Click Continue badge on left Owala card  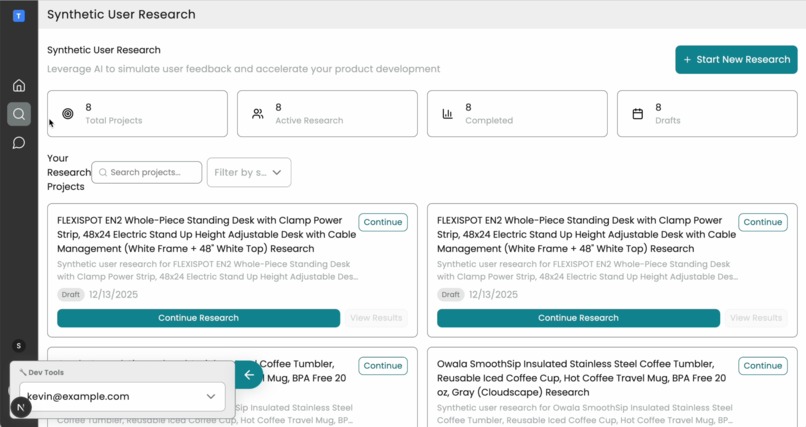[383, 366]
